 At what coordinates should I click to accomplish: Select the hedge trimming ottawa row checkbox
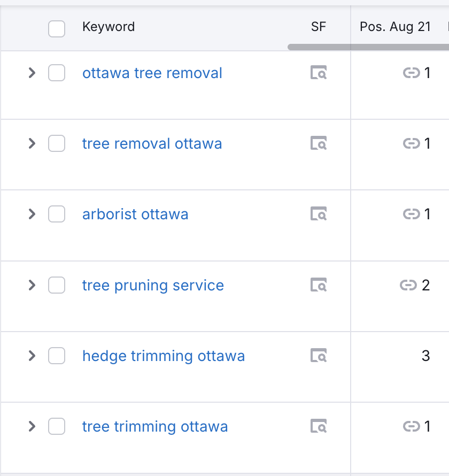tap(57, 355)
